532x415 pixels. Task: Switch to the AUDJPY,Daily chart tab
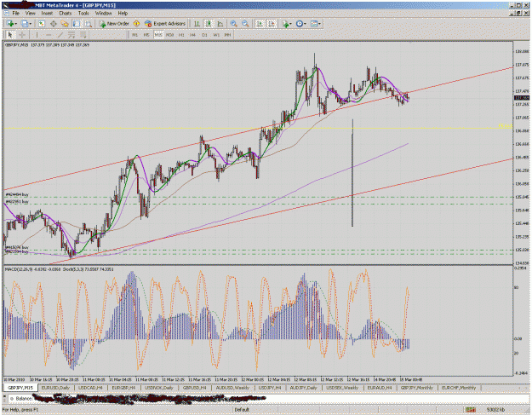302,388
